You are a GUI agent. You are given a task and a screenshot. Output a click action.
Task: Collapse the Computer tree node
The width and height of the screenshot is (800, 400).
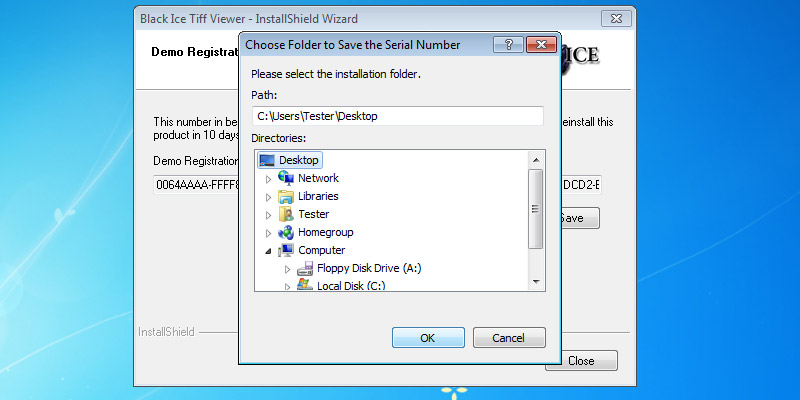coord(268,251)
